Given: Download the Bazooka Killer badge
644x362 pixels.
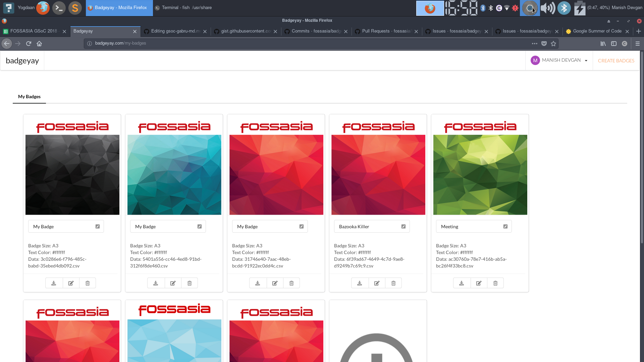Looking at the screenshot, I should pos(360,283).
